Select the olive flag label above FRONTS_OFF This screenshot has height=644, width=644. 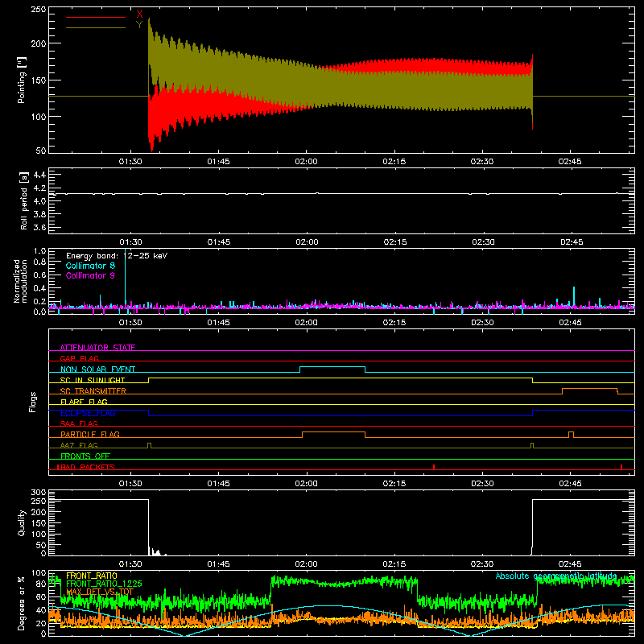79,445
